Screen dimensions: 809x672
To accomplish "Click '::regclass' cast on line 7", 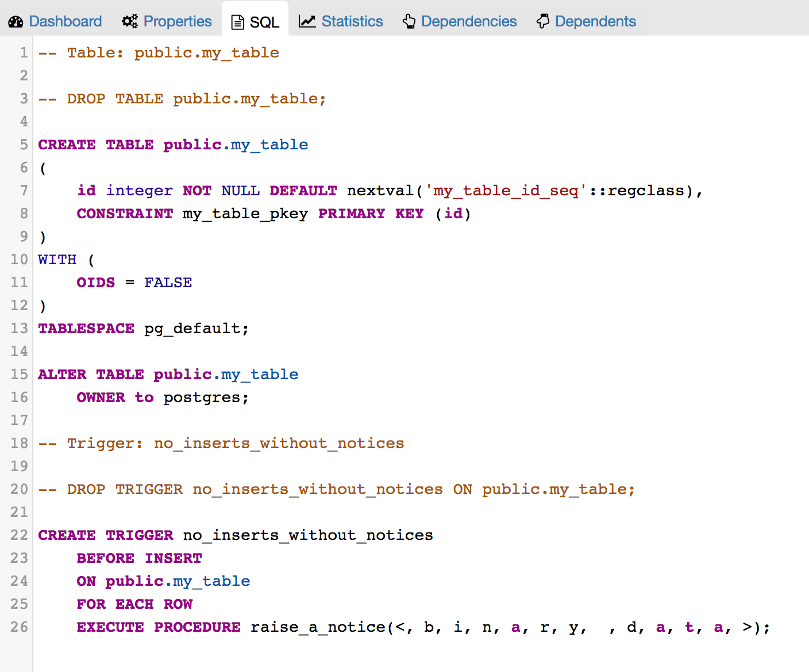I will coord(636,191).
